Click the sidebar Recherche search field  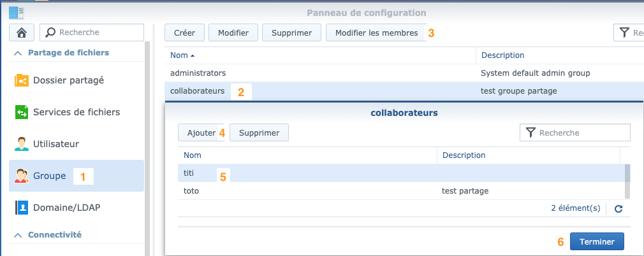coord(92,32)
